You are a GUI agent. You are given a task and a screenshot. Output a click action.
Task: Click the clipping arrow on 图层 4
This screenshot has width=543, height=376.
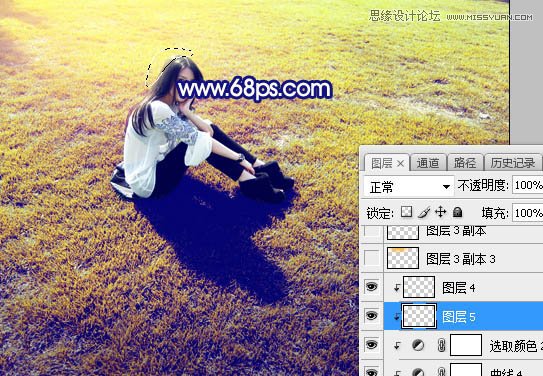[x=397, y=287]
